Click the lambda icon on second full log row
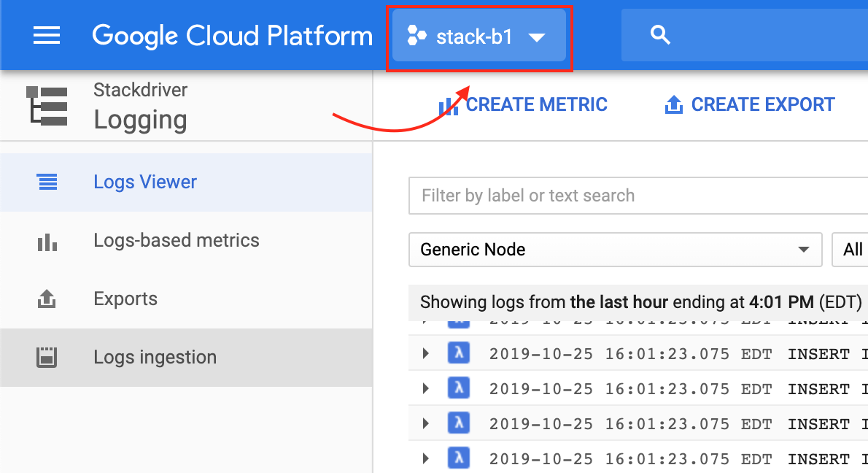Image resolution: width=868 pixels, height=473 pixels. point(458,388)
